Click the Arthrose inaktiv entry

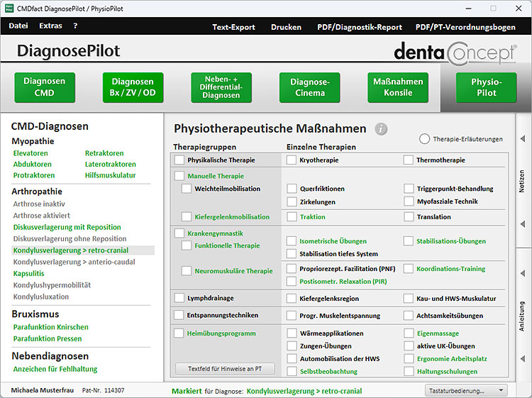coord(39,204)
